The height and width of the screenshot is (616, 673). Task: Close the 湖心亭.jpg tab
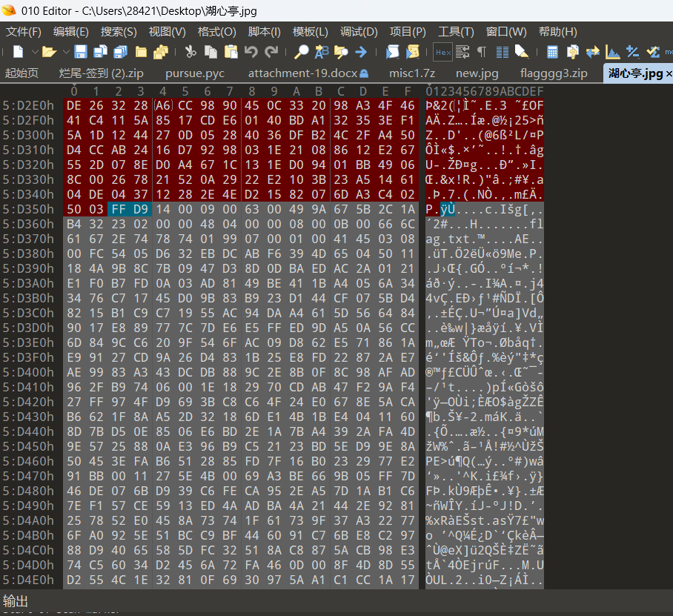(x=669, y=74)
